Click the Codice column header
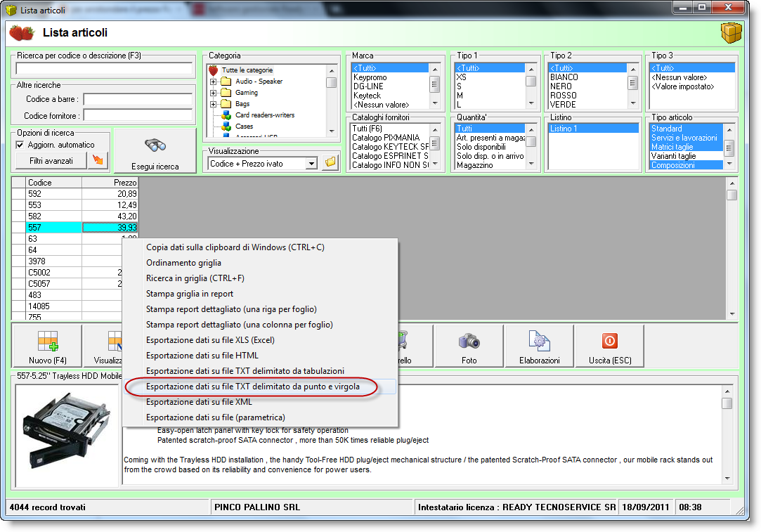761x532 pixels. point(53,183)
